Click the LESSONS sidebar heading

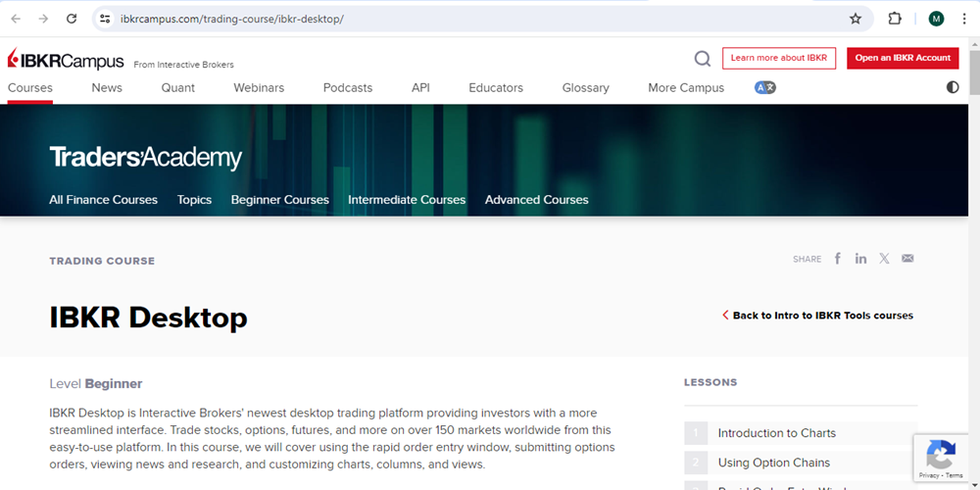710,382
